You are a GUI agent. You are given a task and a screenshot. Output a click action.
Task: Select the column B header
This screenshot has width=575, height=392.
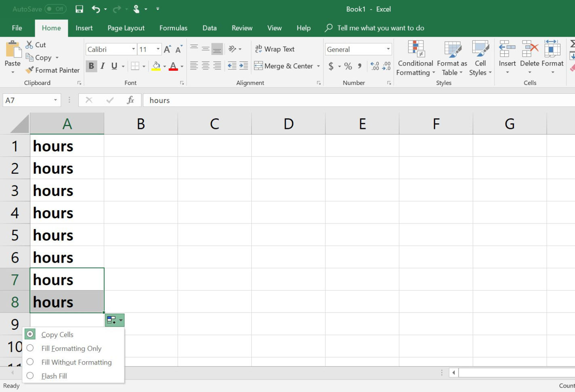pos(141,123)
